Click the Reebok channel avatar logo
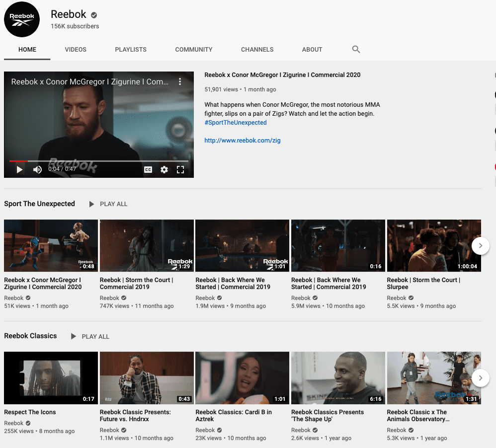This screenshot has height=448, width=496. [22, 19]
